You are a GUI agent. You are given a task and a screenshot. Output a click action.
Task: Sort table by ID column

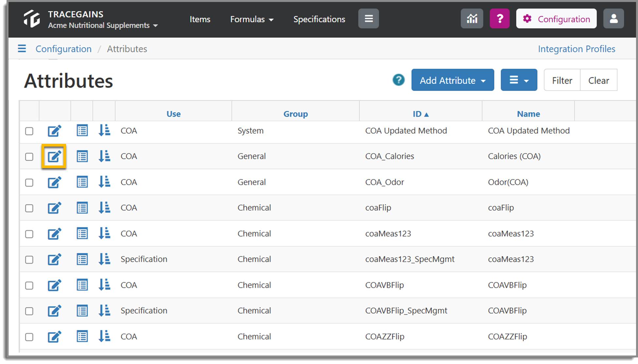tap(420, 114)
